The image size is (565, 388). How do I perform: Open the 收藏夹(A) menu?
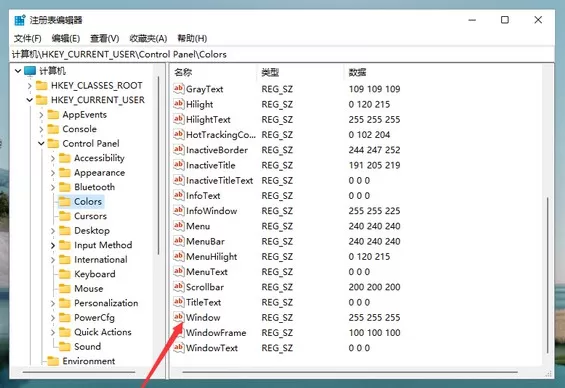coord(148,38)
